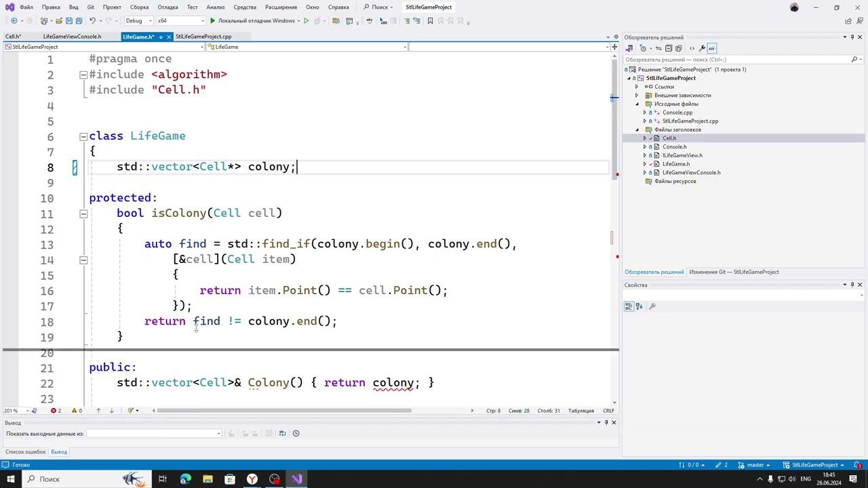
Task: Switch to the LifeGameViewConsole.h editor tab
Action: [x=72, y=37]
